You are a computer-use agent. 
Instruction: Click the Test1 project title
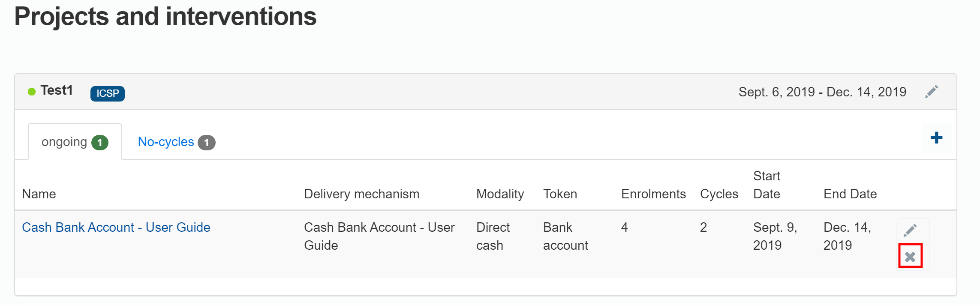57,90
